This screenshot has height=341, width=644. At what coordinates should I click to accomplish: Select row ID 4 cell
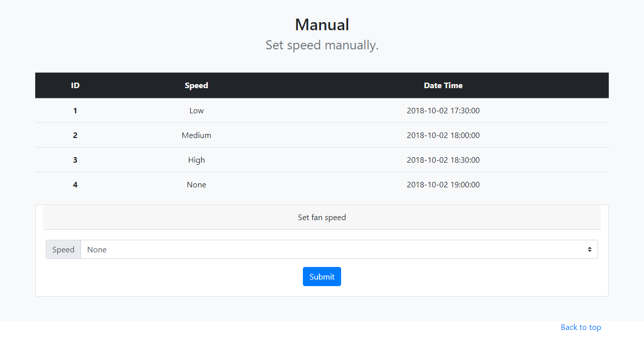pos(75,184)
